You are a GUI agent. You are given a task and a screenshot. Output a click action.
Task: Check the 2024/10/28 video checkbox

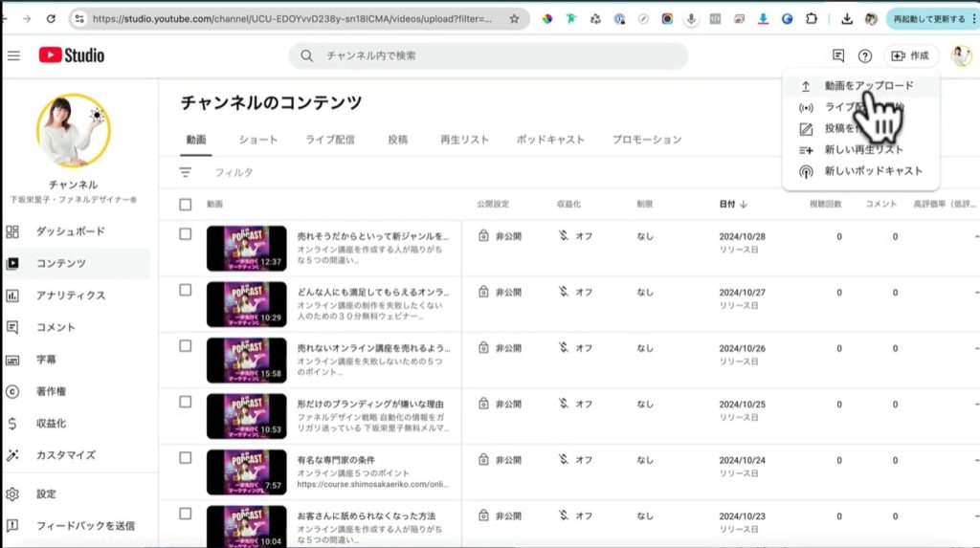pyautogui.click(x=186, y=234)
